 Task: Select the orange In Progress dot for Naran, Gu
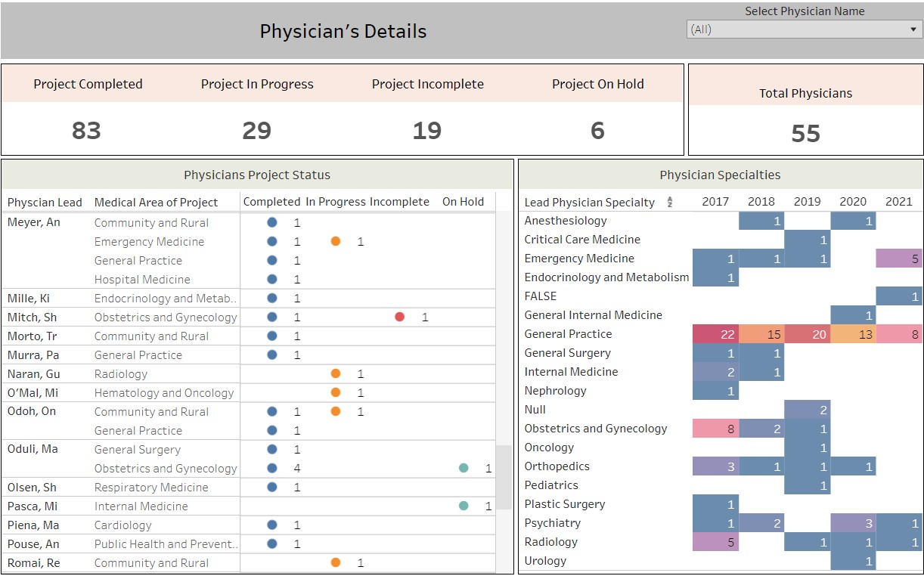tap(336, 373)
